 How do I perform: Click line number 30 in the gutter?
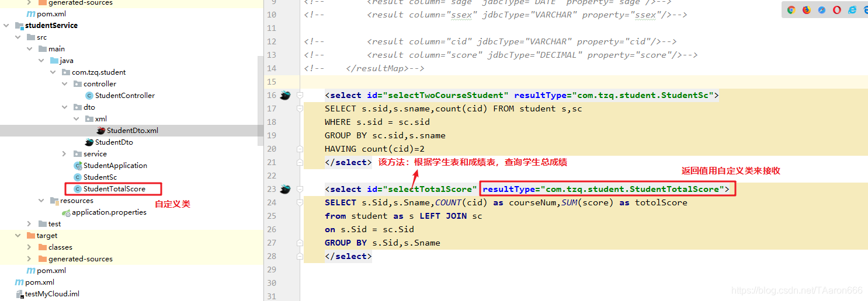[x=271, y=283]
